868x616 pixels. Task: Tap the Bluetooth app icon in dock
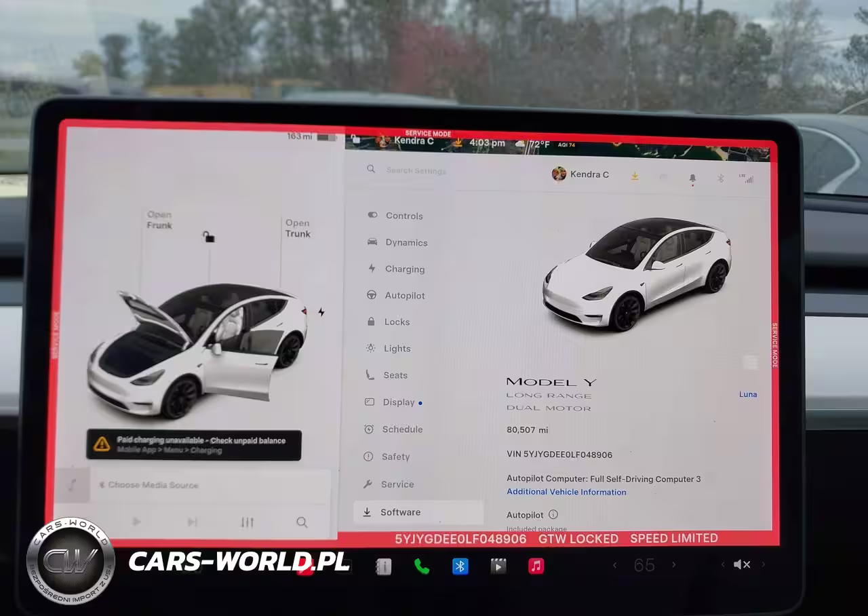click(x=460, y=566)
